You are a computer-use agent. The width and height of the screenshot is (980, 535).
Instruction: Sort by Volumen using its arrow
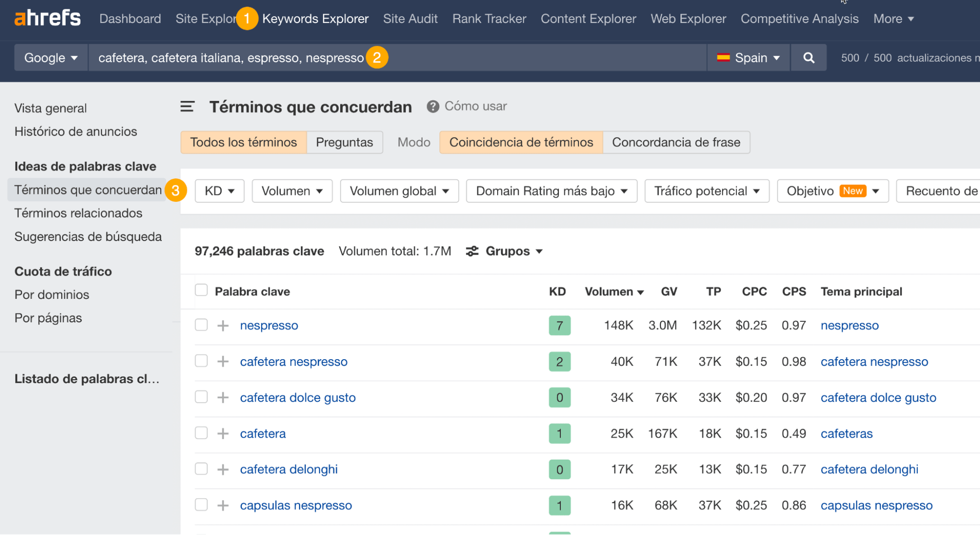point(641,292)
